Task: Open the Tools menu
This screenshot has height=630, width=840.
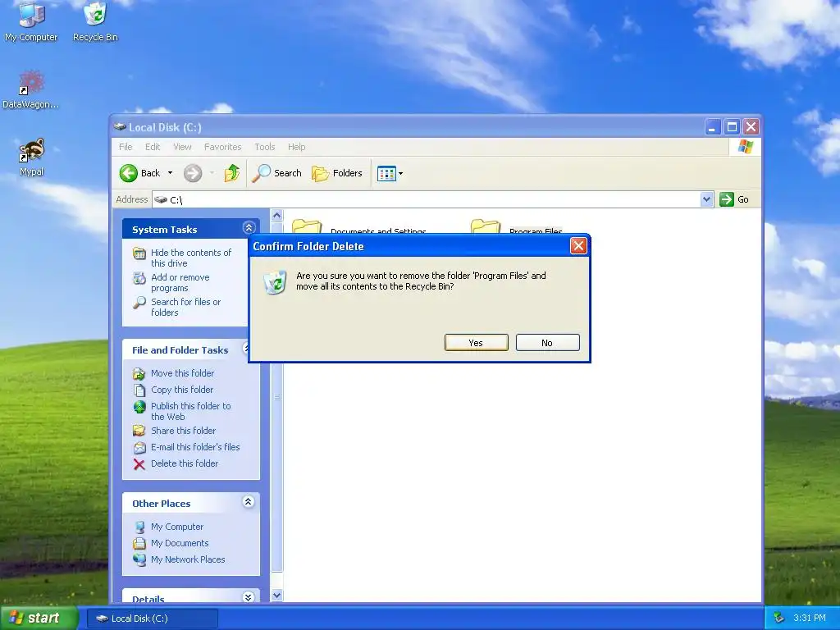Action: point(265,147)
